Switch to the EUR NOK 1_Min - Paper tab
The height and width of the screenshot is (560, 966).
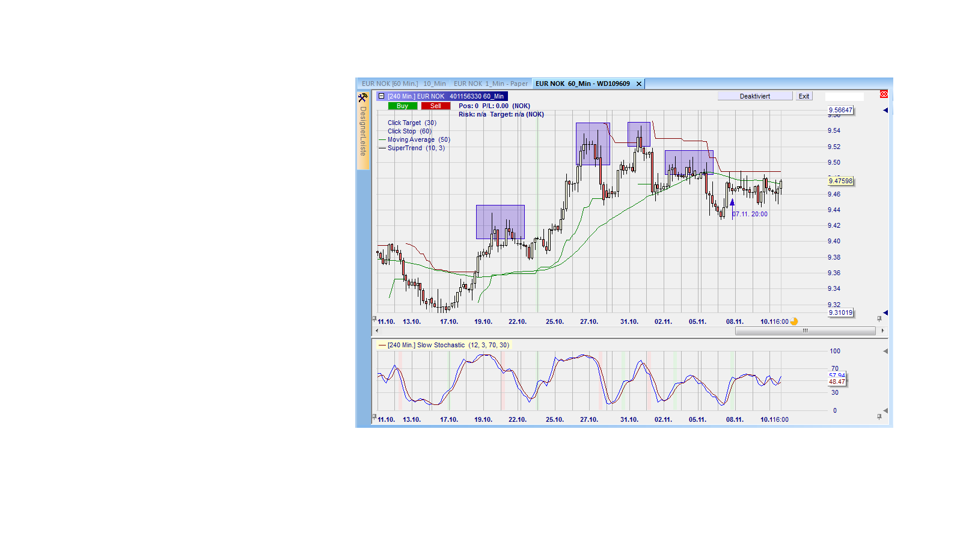[x=491, y=84]
